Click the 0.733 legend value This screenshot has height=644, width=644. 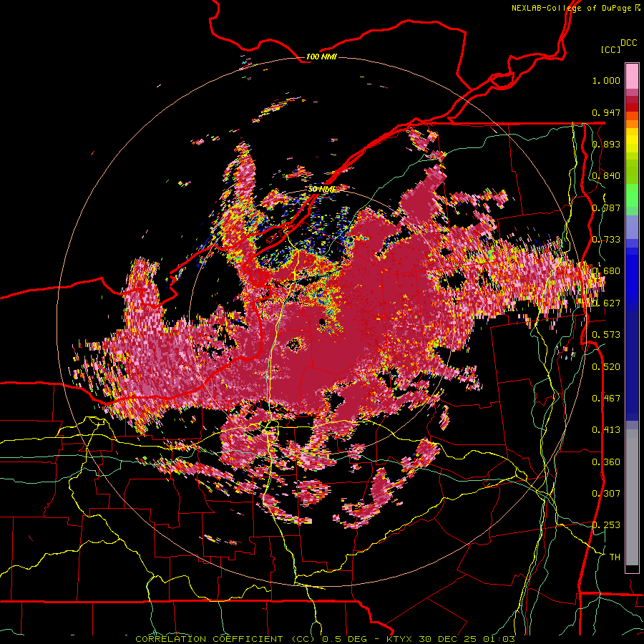pos(606,240)
